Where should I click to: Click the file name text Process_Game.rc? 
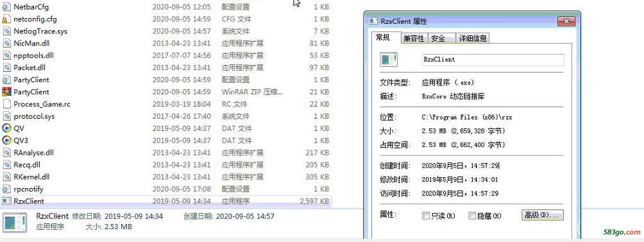(x=42, y=104)
